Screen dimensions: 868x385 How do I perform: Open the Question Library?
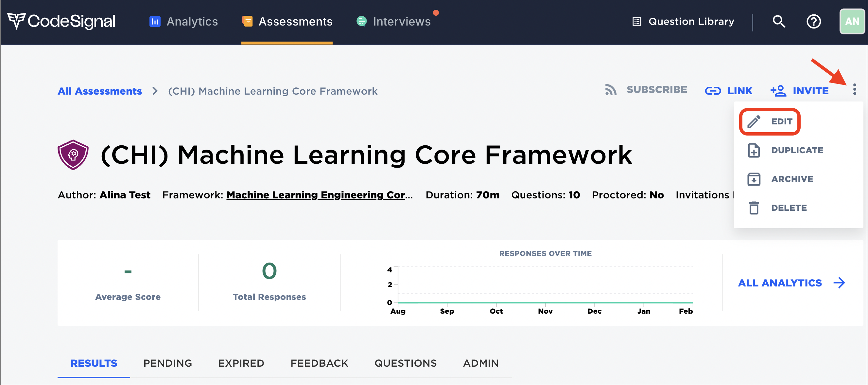(x=683, y=22)
